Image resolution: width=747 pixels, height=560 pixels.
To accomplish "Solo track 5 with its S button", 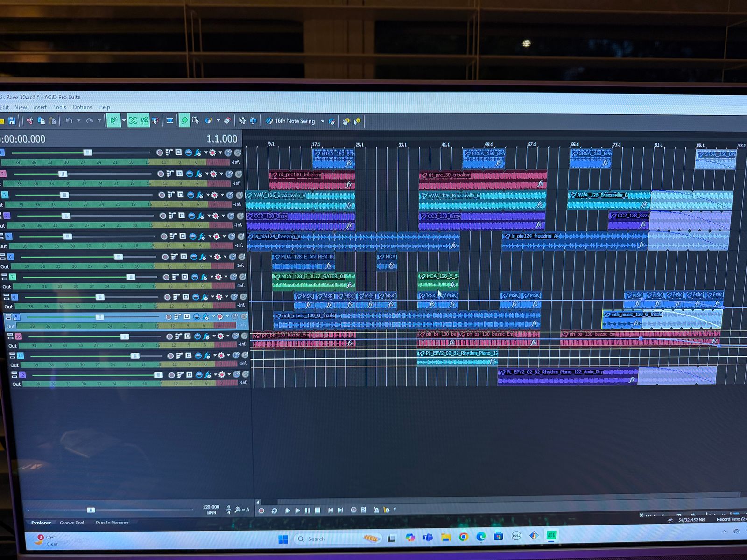I will [x=241, y=237].
